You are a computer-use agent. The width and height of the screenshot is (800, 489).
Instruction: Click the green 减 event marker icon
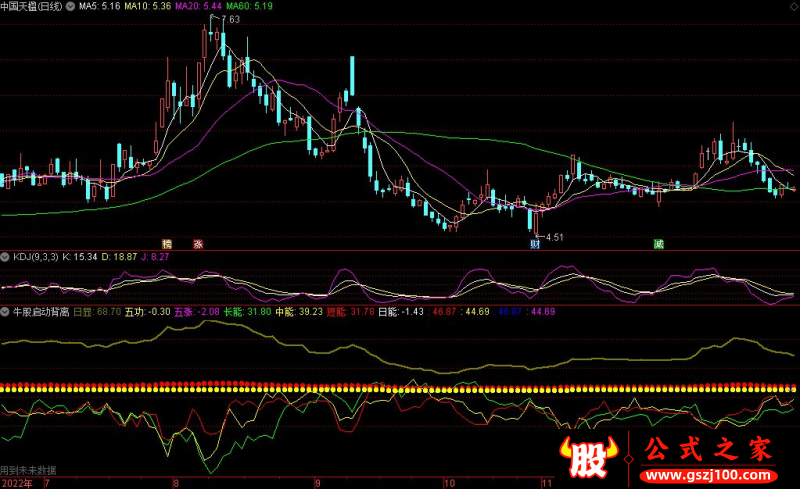[658, 243]
